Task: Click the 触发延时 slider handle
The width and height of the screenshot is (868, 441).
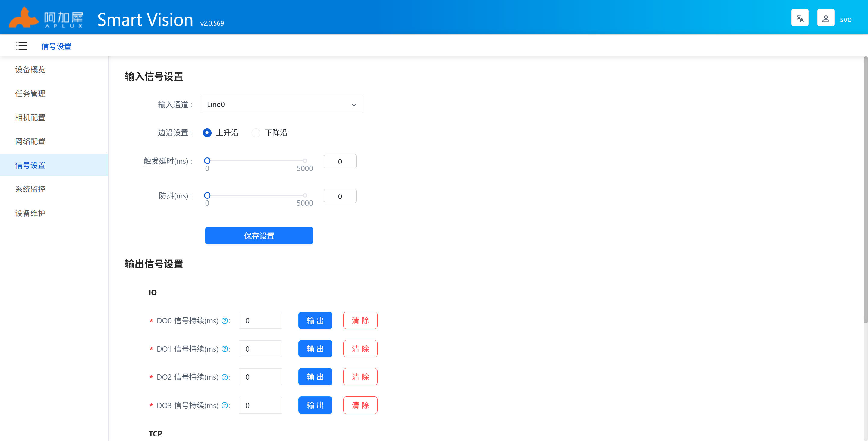Action: [207, 161]
